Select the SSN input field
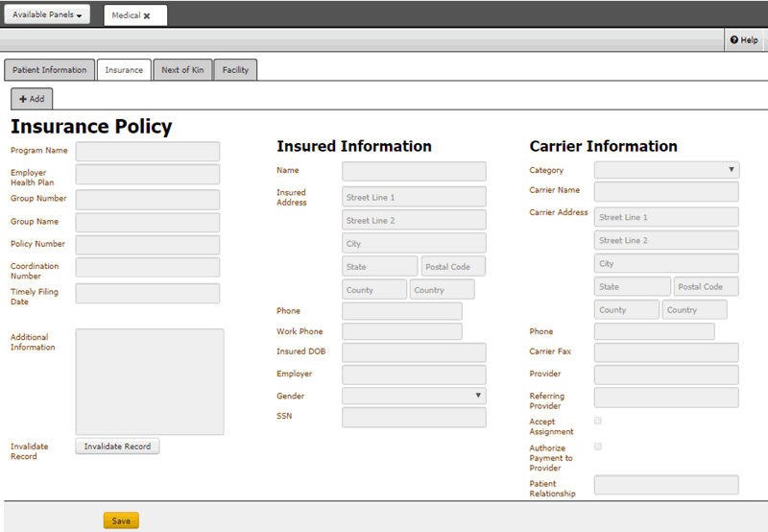 coord(414,417)
